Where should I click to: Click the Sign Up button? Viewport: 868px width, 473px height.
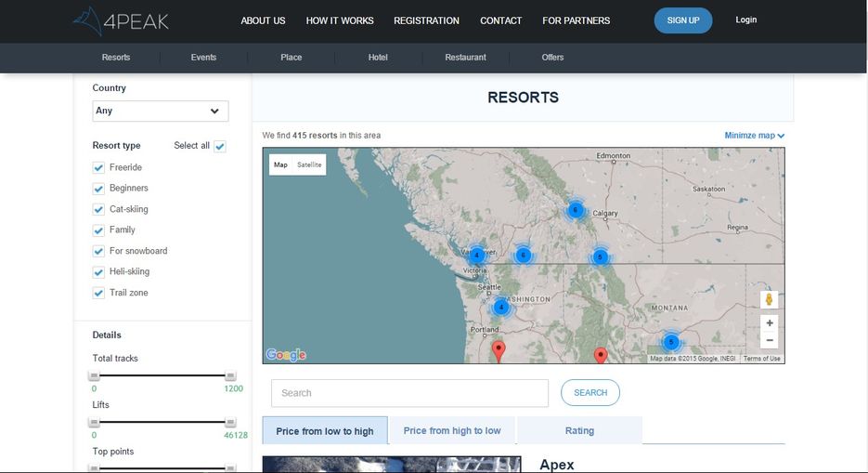click(x=683, y=20)
